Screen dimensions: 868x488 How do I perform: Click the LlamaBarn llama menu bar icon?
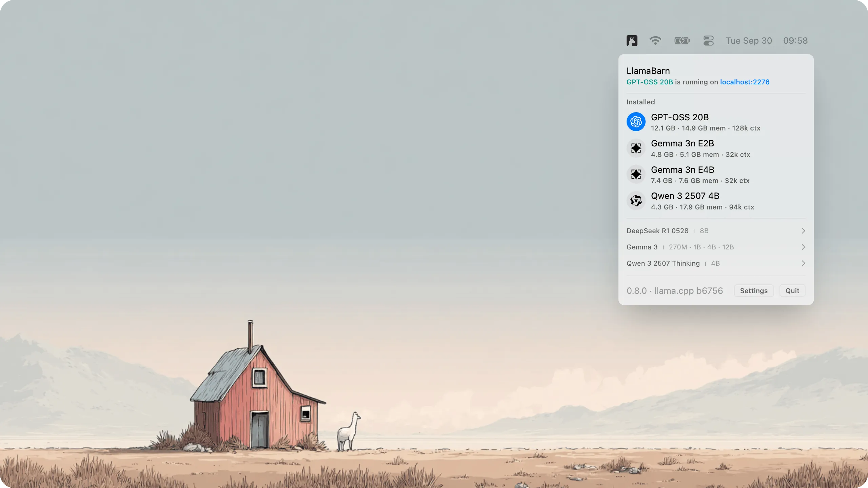coord(632,40)
